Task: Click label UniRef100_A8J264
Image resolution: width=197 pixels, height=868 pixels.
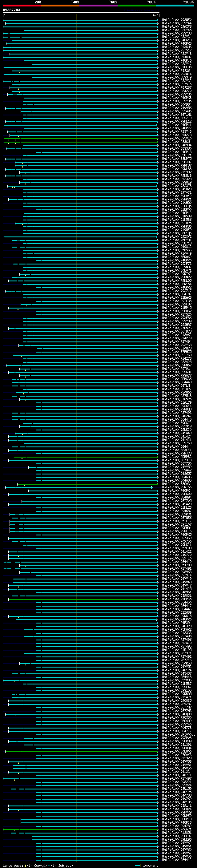Action: [x=176, y=71]
